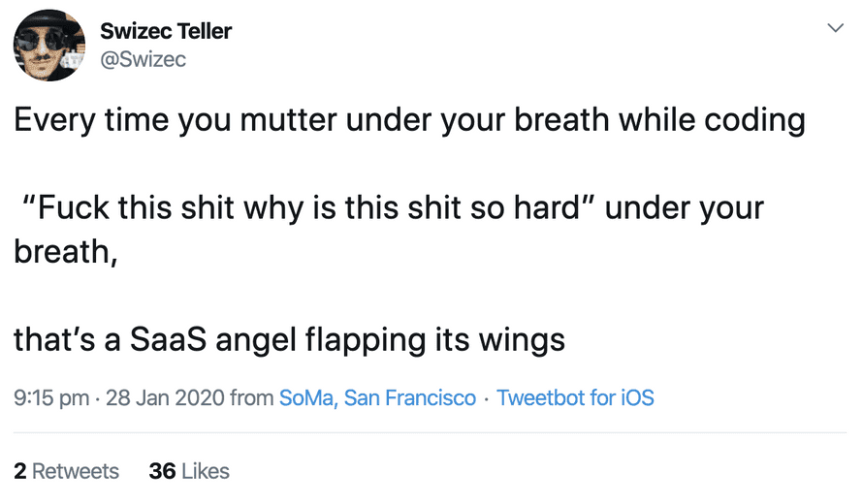Viewport: 863px width, 504px height.
Task: Open the Swizec Teller display name
Action: pyautogui.click(x=166, y=31)
